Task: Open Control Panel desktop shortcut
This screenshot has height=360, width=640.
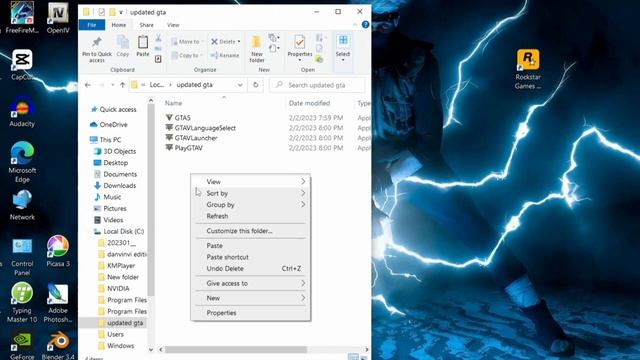Action: point(22,257)
